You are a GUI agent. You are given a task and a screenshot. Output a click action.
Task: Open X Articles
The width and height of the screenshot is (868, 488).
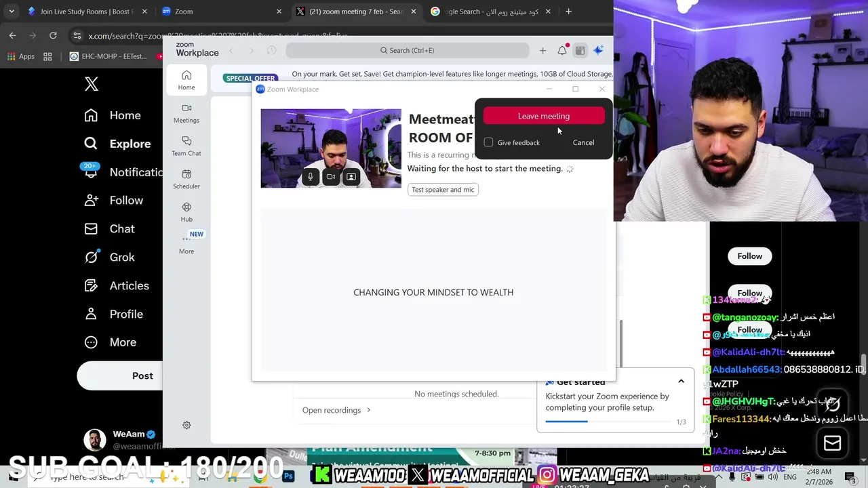(116, 286)
